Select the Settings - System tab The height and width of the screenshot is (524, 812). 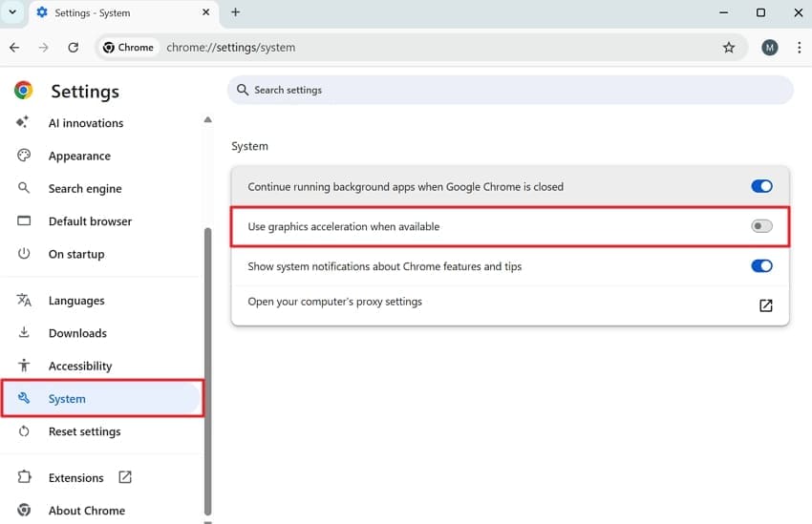(124, 13)
